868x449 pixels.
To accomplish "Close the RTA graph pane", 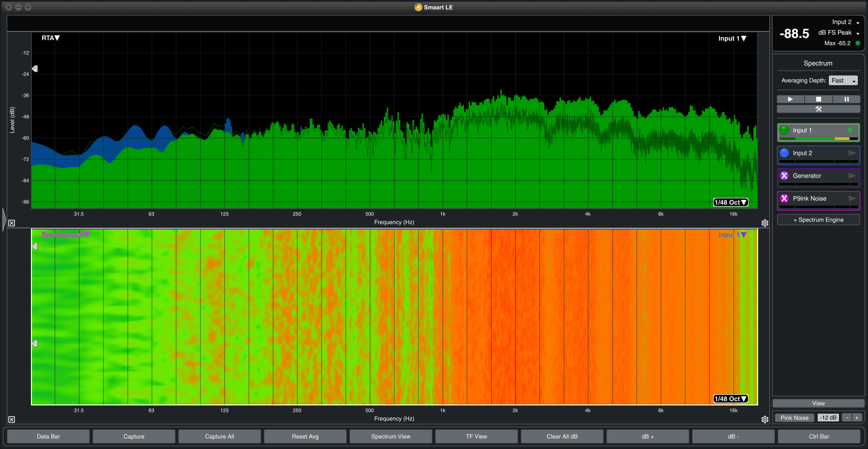I will click(12, 223).
